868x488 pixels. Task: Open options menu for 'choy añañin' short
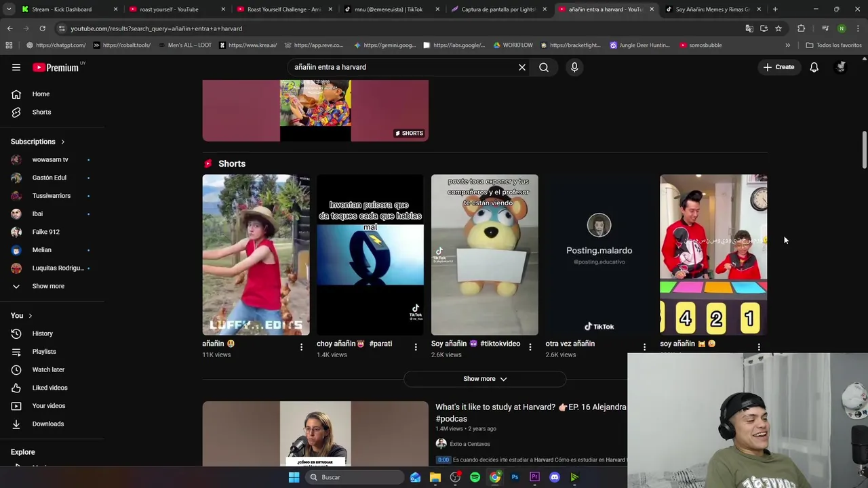(x=416, y=347)
